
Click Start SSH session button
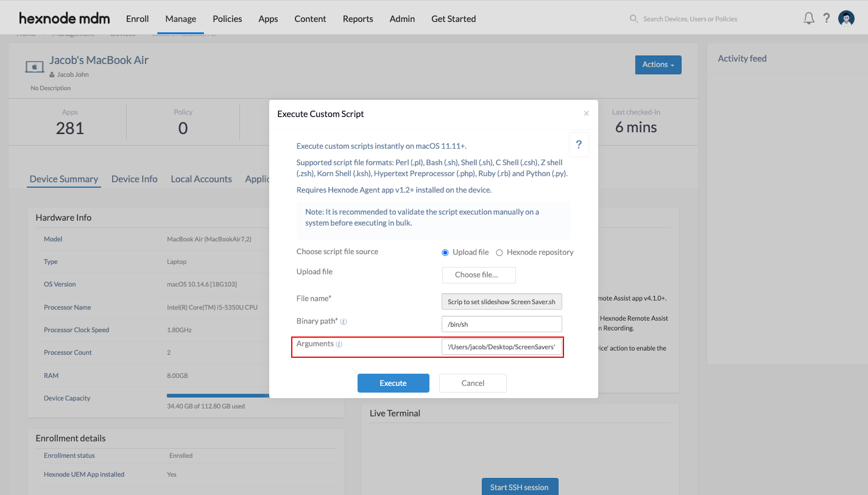point(520,486)
